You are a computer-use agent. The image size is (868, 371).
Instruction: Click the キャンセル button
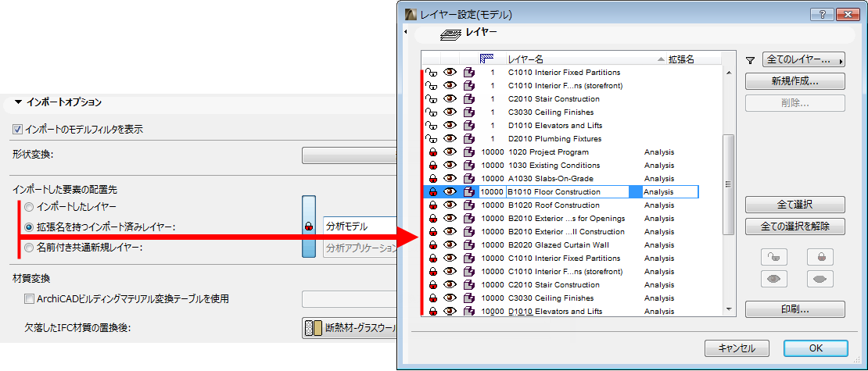tap(737, 348)
